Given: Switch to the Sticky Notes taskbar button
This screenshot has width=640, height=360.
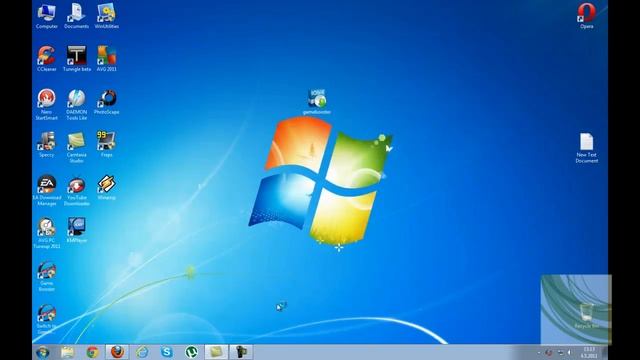Looking at the screenshot, I should coord(216,352).
